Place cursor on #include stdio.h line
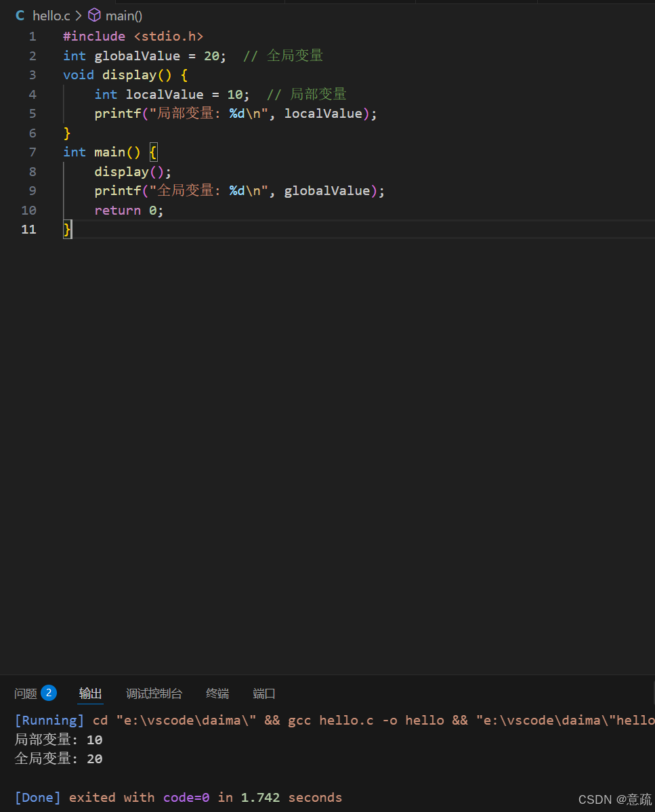655x812 pixels. tap(133, 37)
